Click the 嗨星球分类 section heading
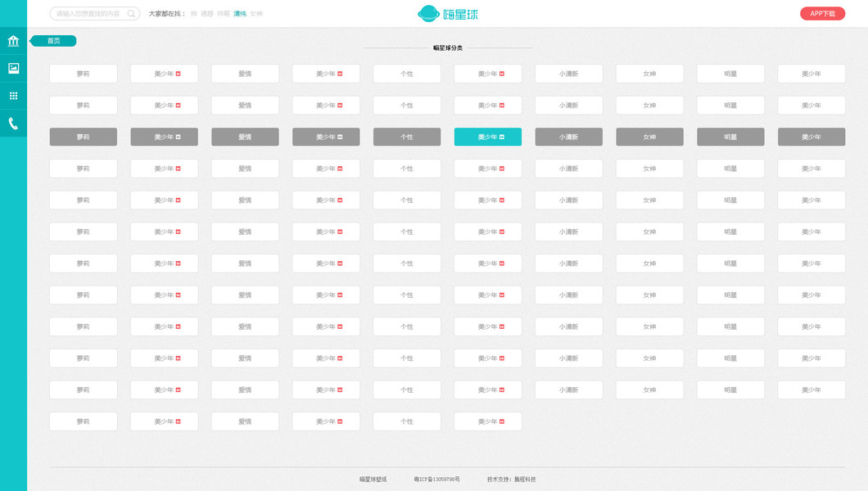This screenshot has width=868, height=491. pyautogui.click(x=447, y=48)
